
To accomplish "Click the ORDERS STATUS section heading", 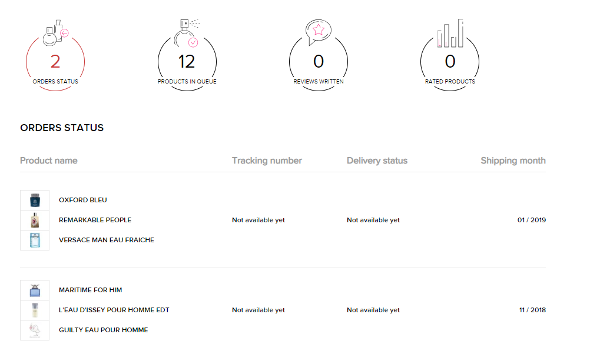I will [62, 128].
